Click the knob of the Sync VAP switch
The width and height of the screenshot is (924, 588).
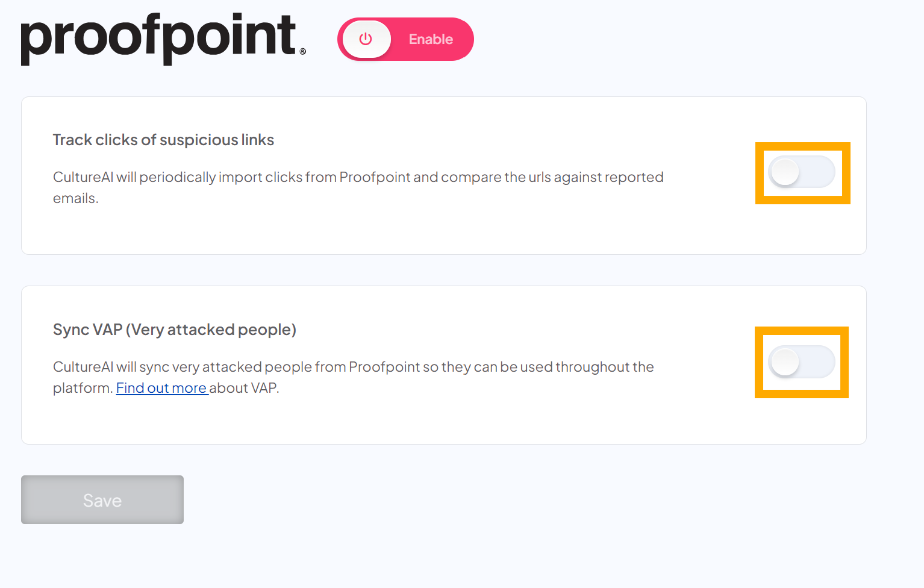pyautogui.click(x=784, y=362)
